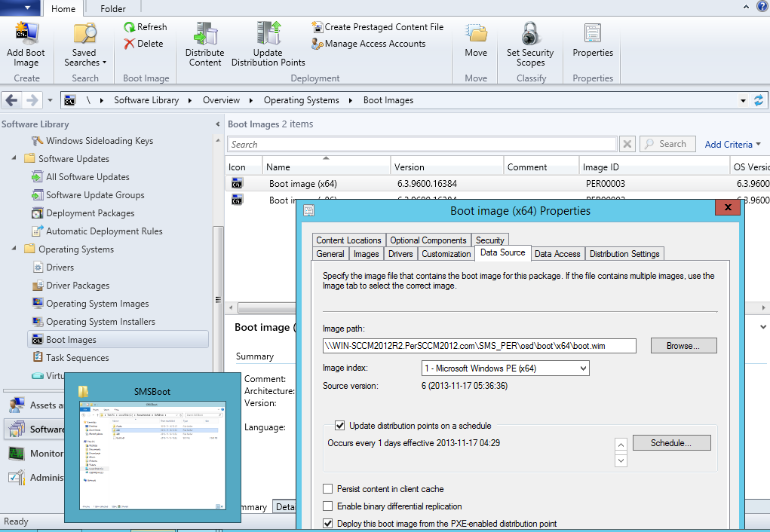This screenshot has width=770, height=532.
Task: Toggle Deploy boot image from PXE-enabled point
Action: [327, 524]
